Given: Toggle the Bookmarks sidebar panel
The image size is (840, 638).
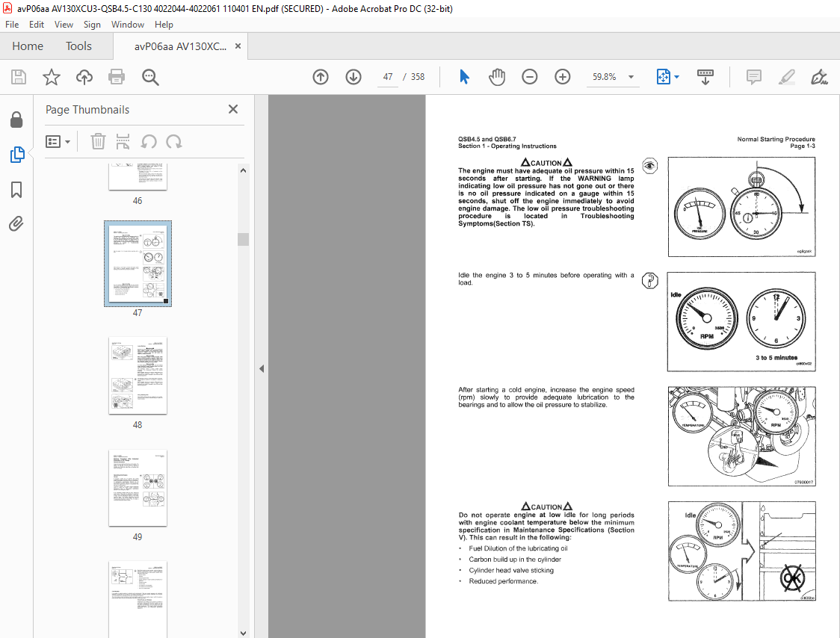Looking at the screenshot, I should [16, 189].
